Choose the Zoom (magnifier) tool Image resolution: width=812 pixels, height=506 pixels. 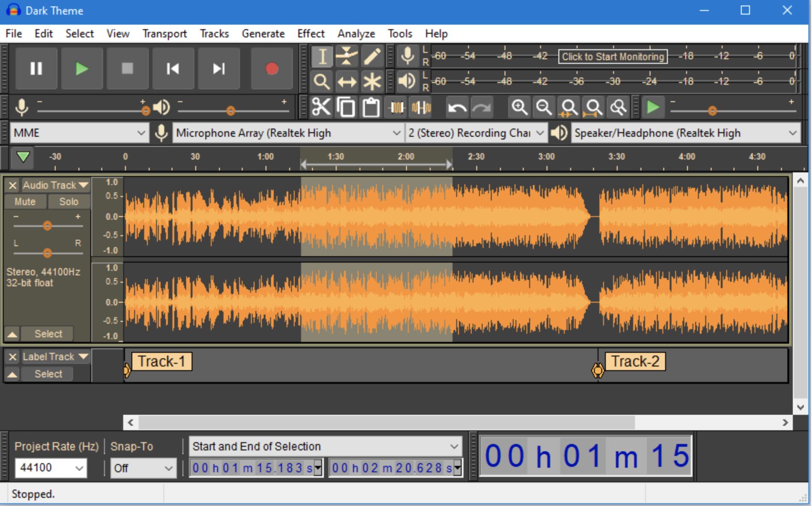pyautogui.click(x=322, y=82)
